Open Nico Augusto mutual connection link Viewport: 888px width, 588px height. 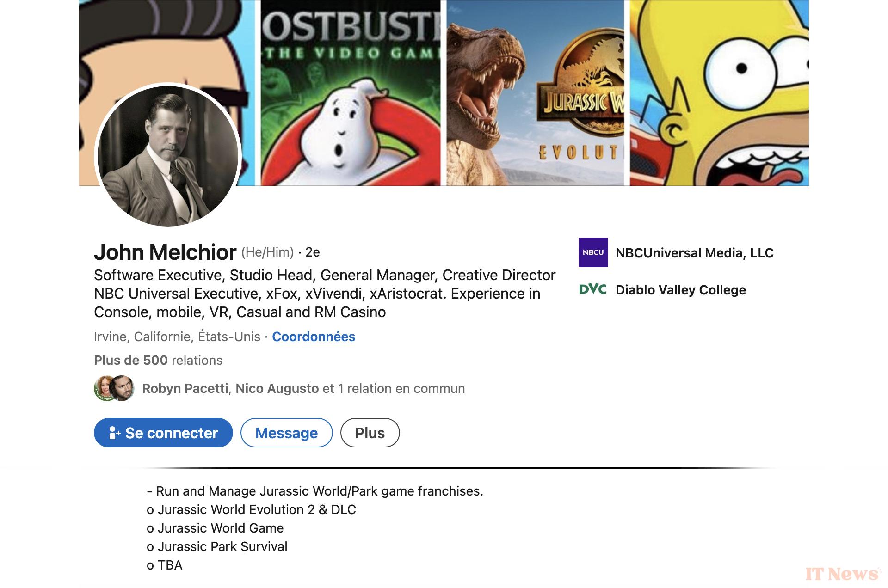coord(277,388)
